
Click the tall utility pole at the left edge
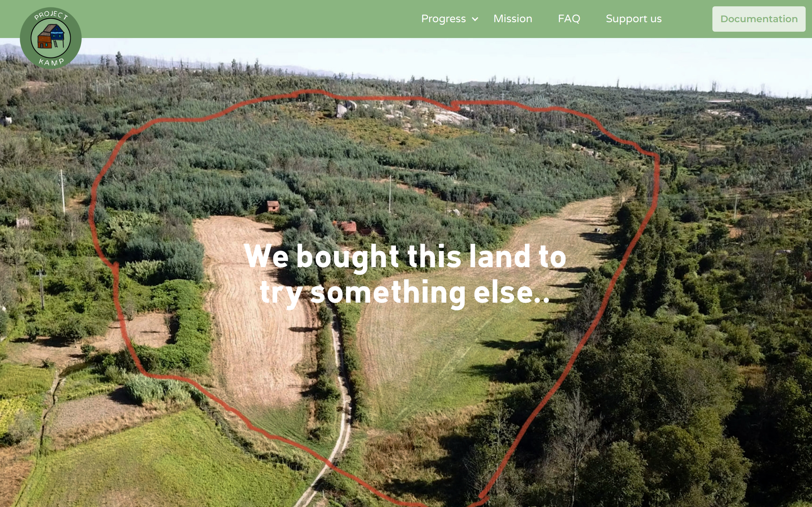pyautogui.click(x=62, y=191)
